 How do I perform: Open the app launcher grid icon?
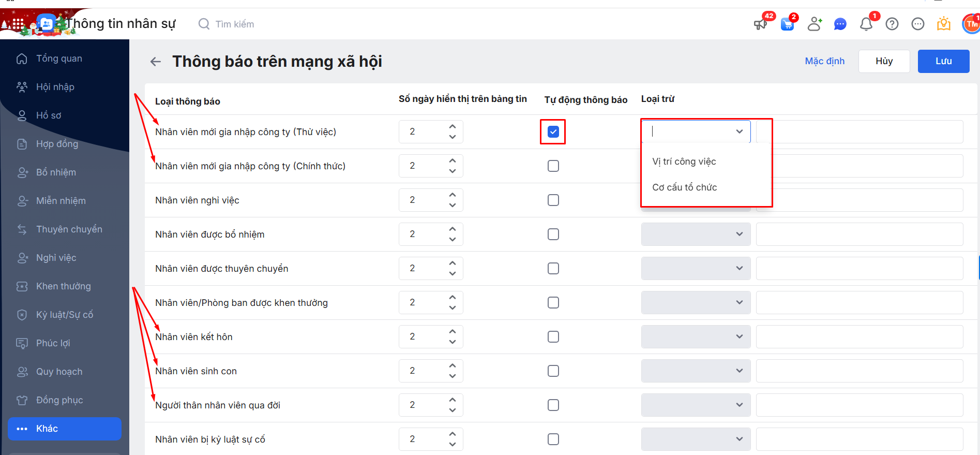[x=18, y=24]
